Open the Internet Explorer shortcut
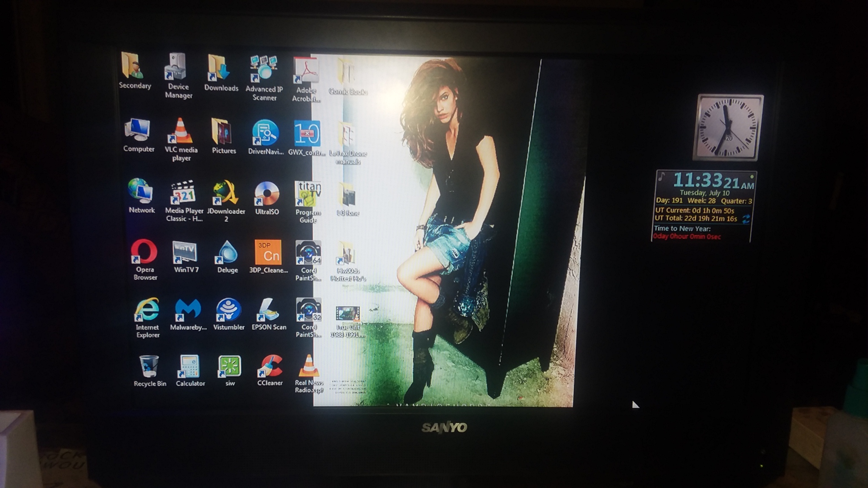 [x=147, y=310]
